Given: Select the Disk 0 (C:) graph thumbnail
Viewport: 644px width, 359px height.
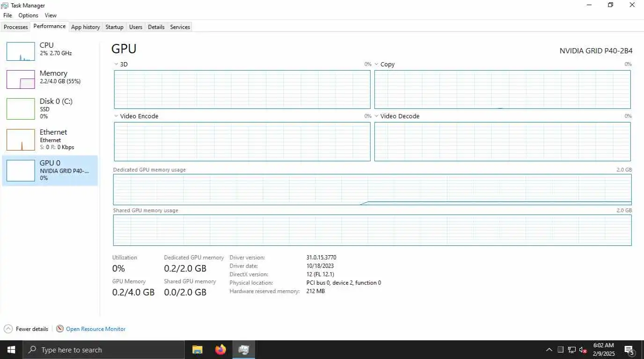Looking at the screenshot, I should tap(21, 108).
